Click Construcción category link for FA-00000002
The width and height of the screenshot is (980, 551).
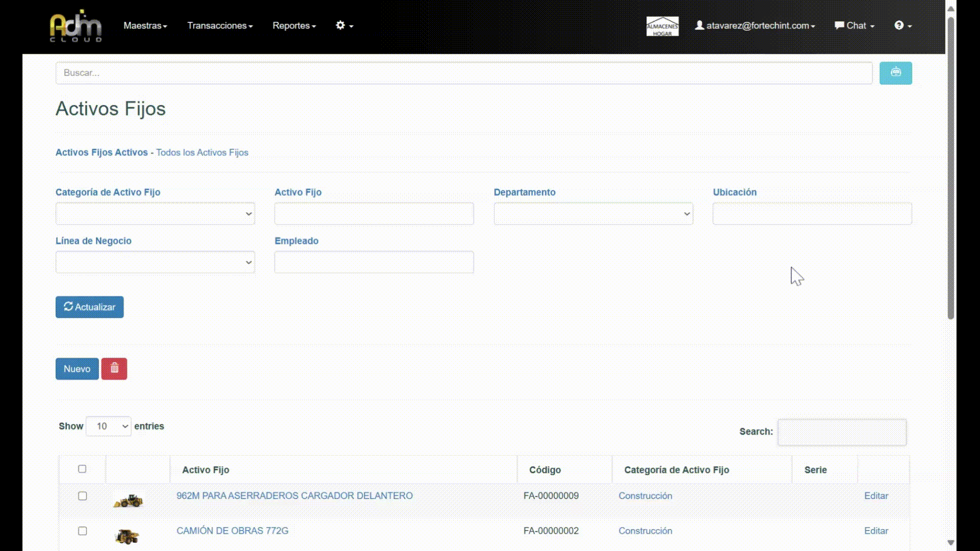click(x=645, y=531)
